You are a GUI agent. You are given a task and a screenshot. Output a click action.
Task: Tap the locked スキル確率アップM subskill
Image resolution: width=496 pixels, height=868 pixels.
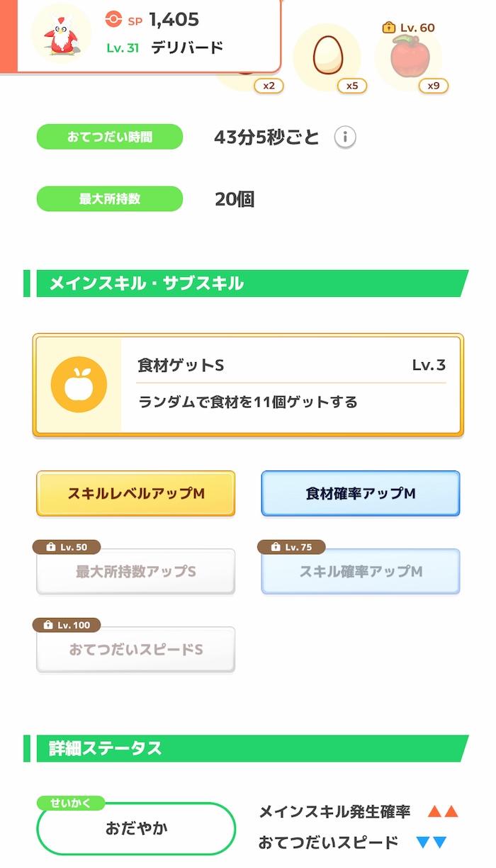tap(360, 571)
